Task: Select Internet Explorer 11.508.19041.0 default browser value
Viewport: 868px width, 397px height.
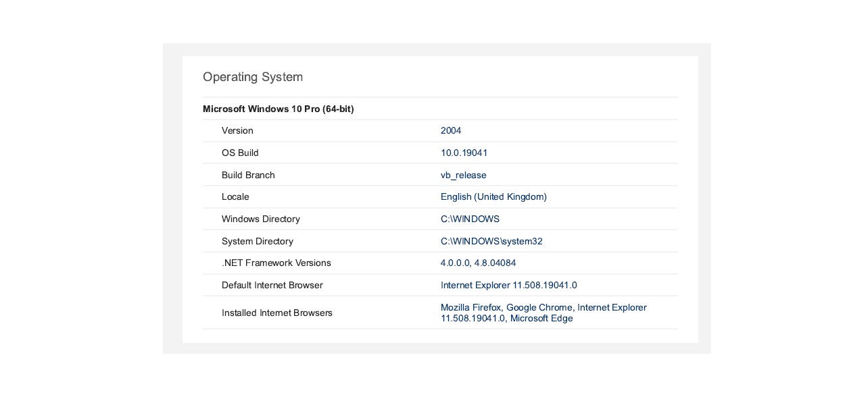Action: pos(509,285)
